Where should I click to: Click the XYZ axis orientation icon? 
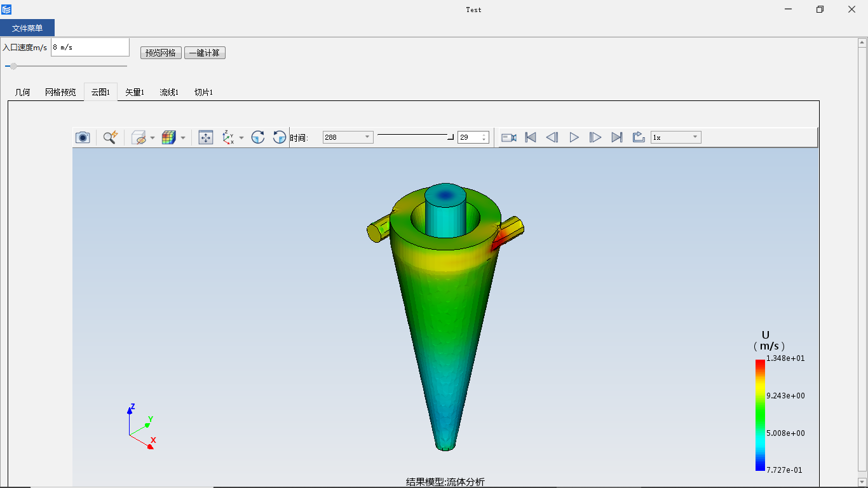[x=228, y=137]
